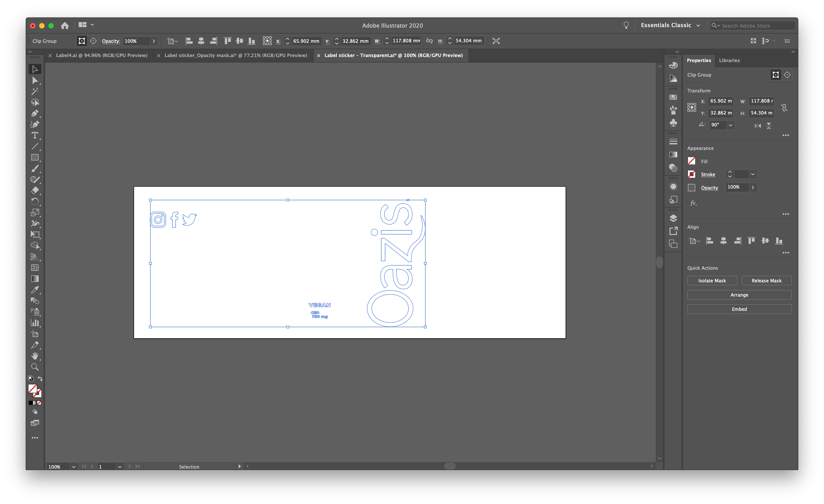
Task: Select the Eyedropper tool
Action: (x=35, y=290)
